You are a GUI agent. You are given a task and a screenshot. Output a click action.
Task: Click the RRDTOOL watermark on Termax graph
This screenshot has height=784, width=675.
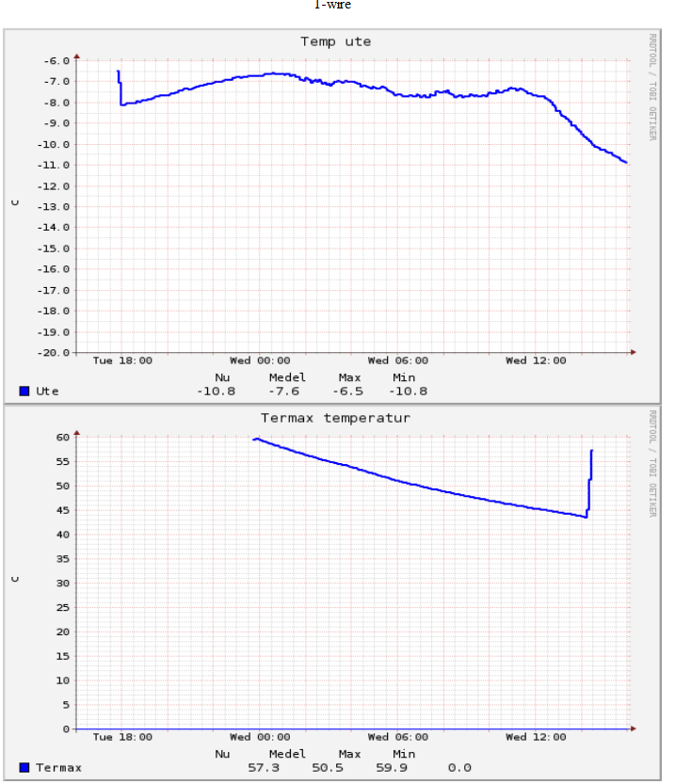651,463
